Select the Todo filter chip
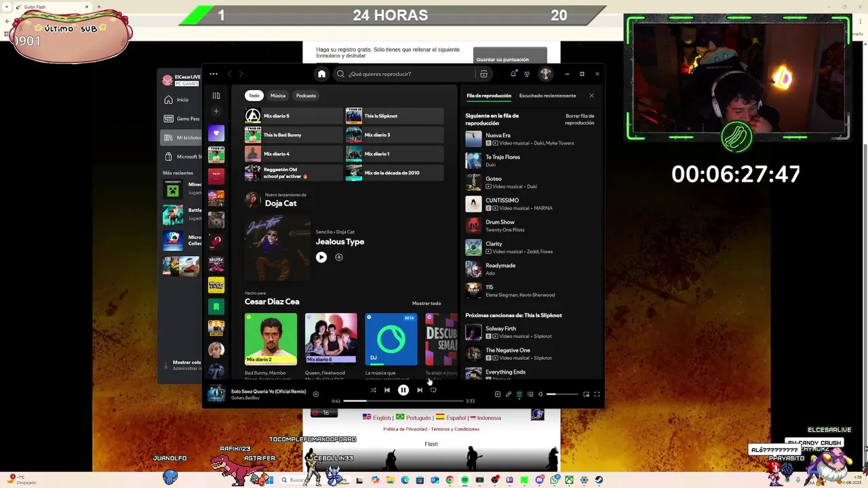868x488 pixels. 254,96
